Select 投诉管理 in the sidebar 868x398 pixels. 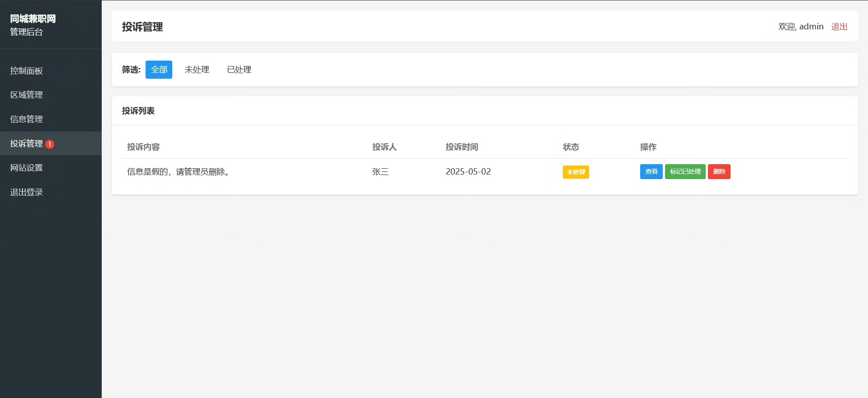[27, 143]
